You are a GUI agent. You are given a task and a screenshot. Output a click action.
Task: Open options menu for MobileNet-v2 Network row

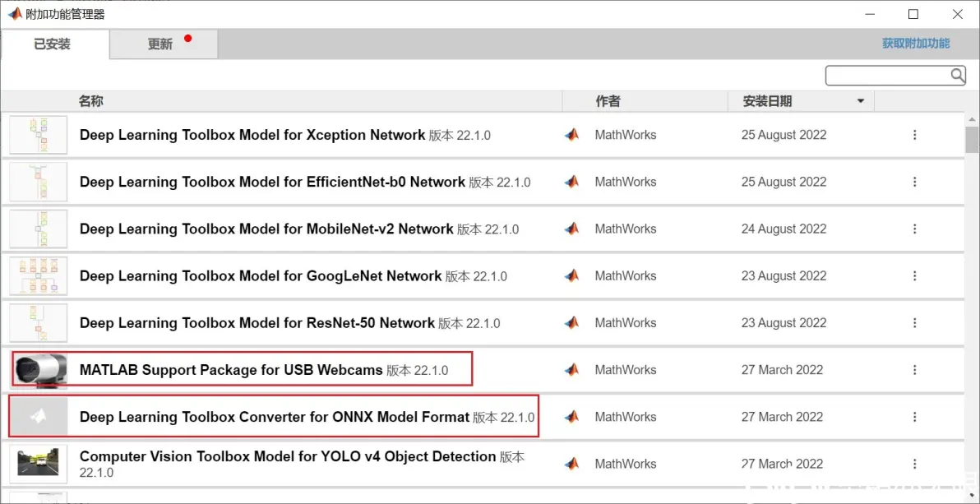click(x=914, y=229)
